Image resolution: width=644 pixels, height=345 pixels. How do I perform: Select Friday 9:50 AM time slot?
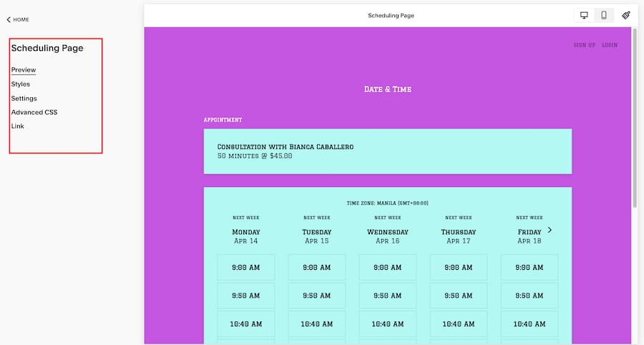(x=529, y=296)
